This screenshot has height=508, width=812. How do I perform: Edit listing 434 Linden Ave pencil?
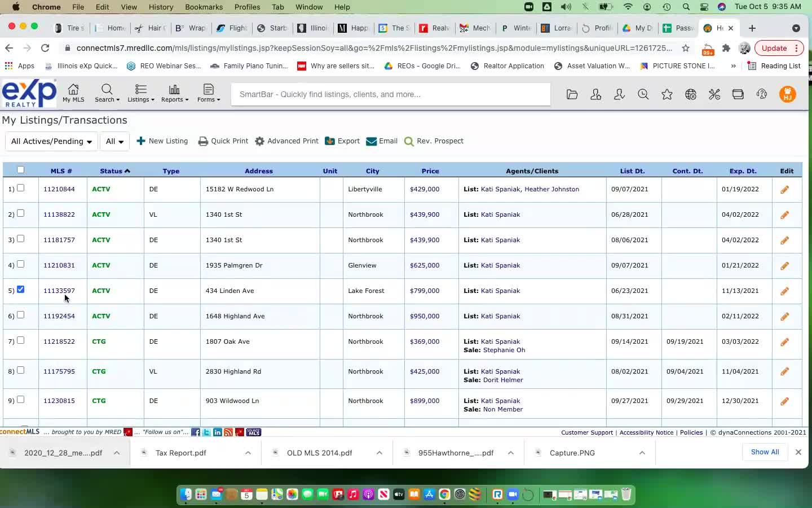pyautogui.click(x=784, y=291)
